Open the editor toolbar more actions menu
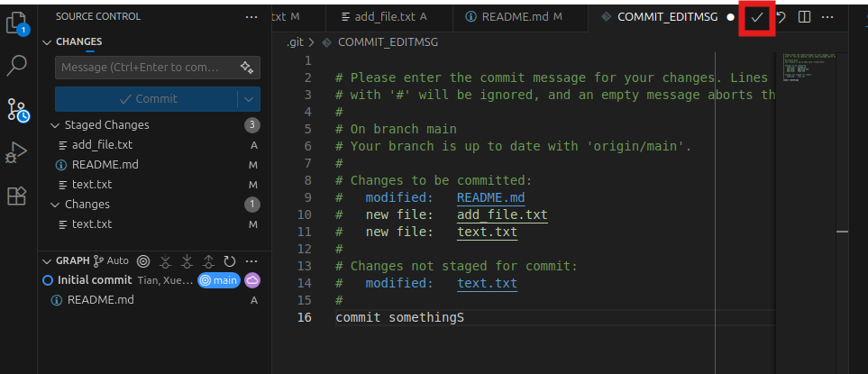Image resolution: width=868 pixels, height=374 pixels. [827, 17]
